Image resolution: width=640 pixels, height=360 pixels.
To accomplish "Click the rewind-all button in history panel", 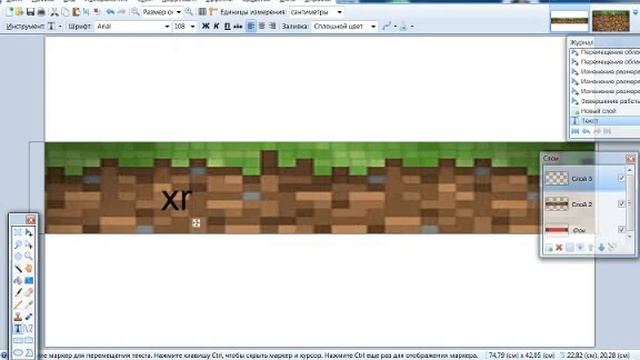I will [x=576, y=131].
